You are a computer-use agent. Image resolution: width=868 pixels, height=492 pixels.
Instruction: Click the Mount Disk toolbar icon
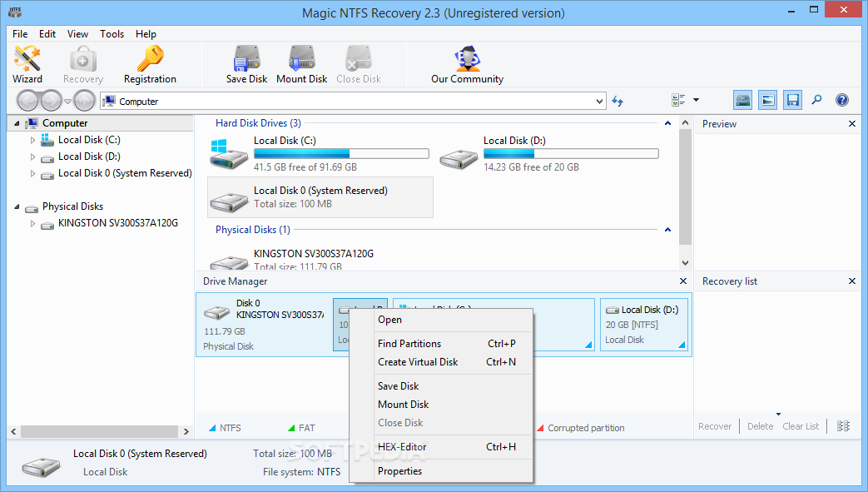pyautogui.click(x=302, y=64)
